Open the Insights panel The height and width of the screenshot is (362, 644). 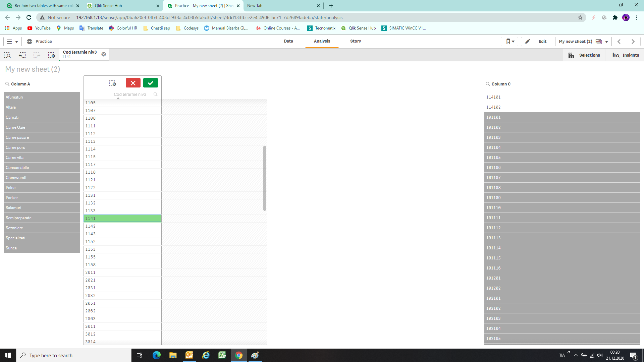pos(626,55)
